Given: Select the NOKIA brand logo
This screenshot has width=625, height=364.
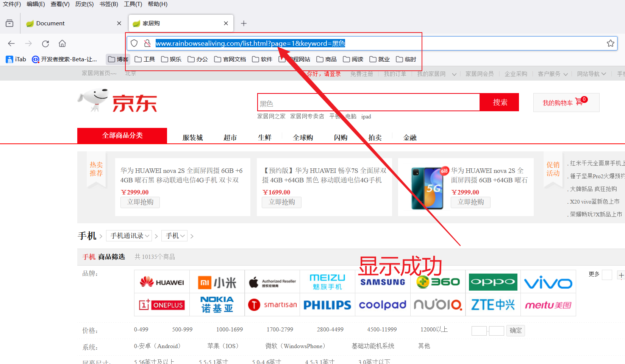Looking at the screenshot, I should pos(217,305).
